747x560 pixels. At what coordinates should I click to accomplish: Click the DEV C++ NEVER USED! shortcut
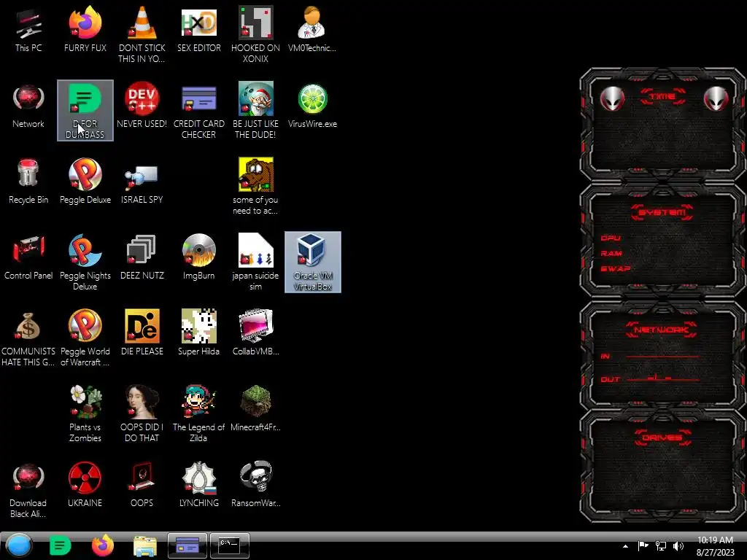pos(142,105)
